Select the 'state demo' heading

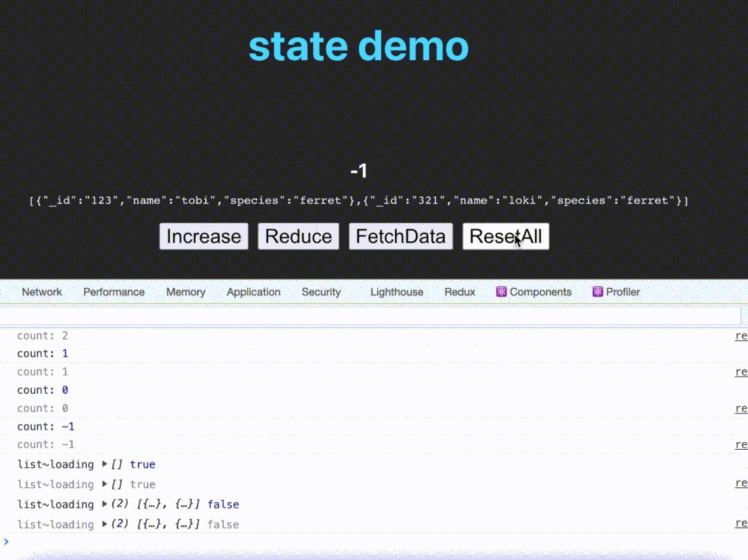coord(358,46)
